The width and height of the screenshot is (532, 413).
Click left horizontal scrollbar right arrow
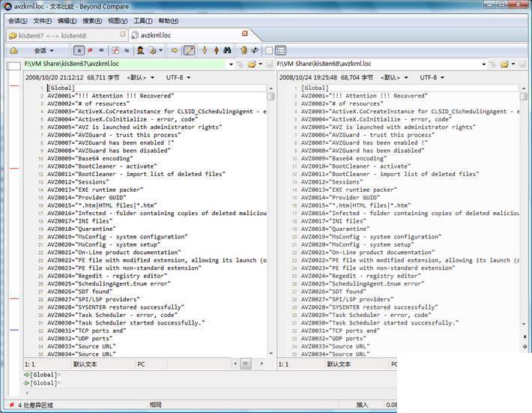coord(262,364)
